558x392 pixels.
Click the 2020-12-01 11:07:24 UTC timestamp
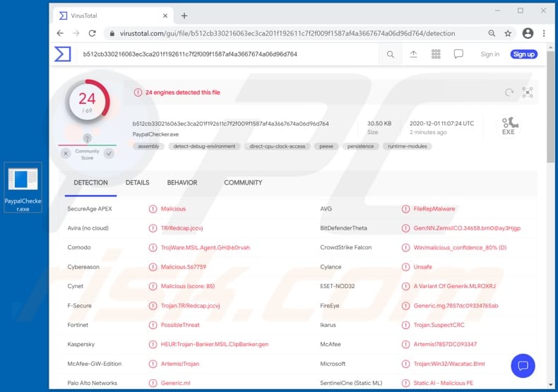pos(441,124)
